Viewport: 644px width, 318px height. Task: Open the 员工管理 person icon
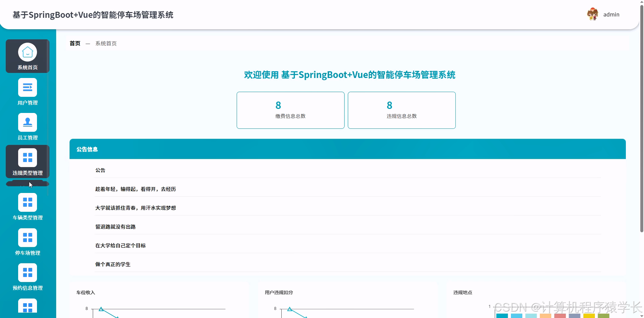[x=28, y=122]
